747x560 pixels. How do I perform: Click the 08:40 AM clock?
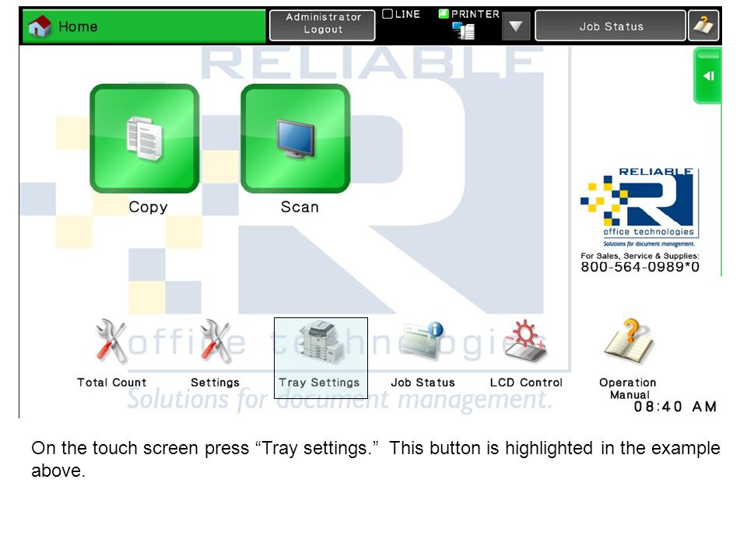coord(675,407)
